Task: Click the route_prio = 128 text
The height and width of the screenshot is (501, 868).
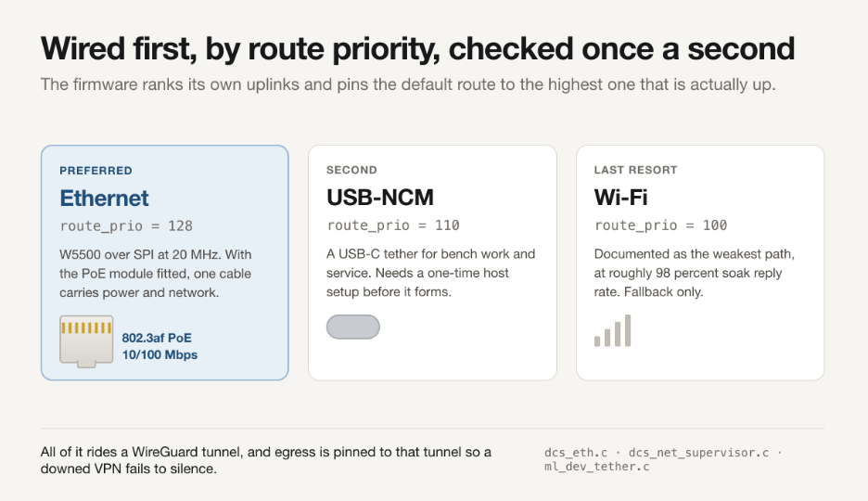Action: pos(126,225)
